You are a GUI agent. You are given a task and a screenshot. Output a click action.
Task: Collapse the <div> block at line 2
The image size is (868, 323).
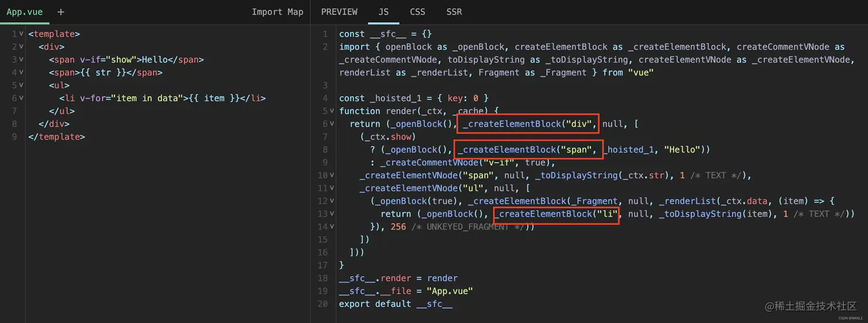[x=21, y=46]
